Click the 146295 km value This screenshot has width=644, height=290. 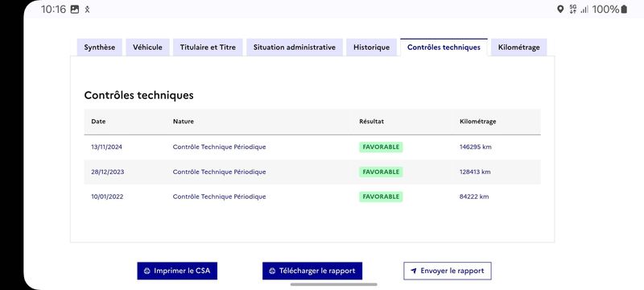pyautogui.click(x=475, y=147)
